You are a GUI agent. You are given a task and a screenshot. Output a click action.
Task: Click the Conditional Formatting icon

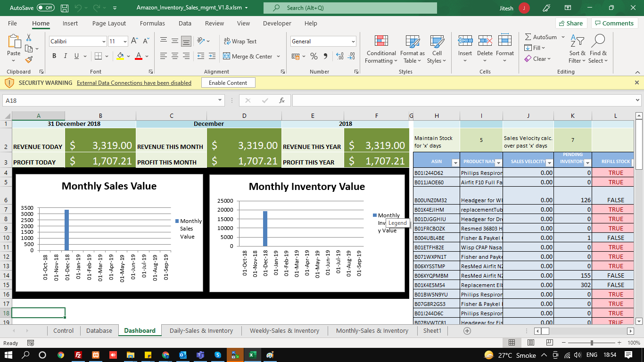tap(381, 41)
